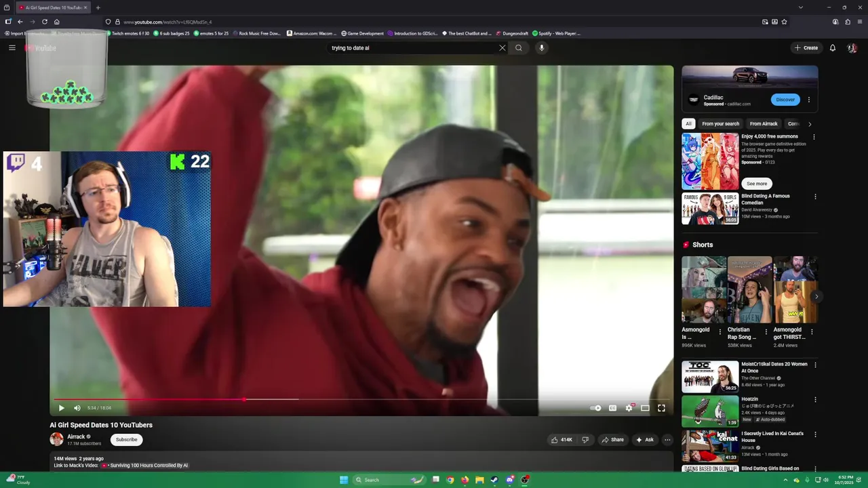Switch to theater mode
The image size is (868, 488).
tap(645, 408)
